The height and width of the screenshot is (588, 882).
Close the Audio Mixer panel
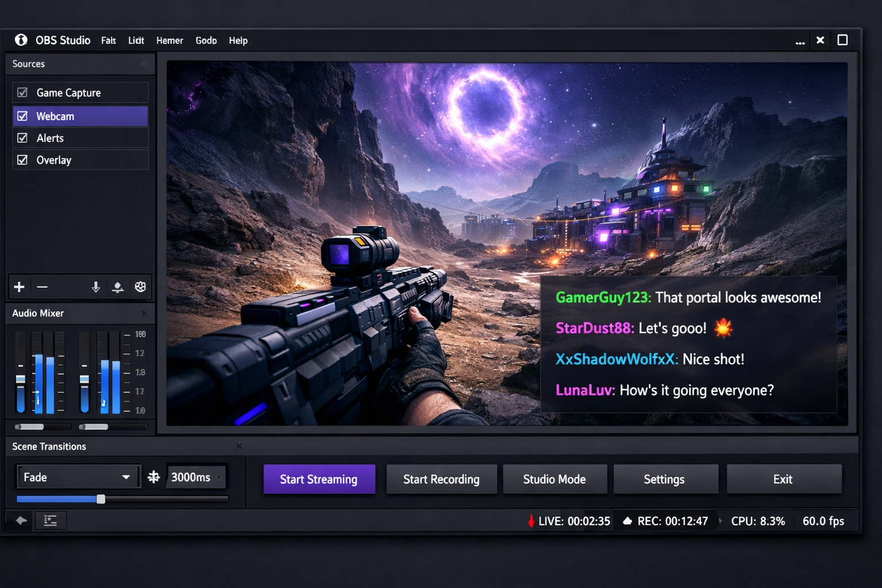tap(145, 314)
